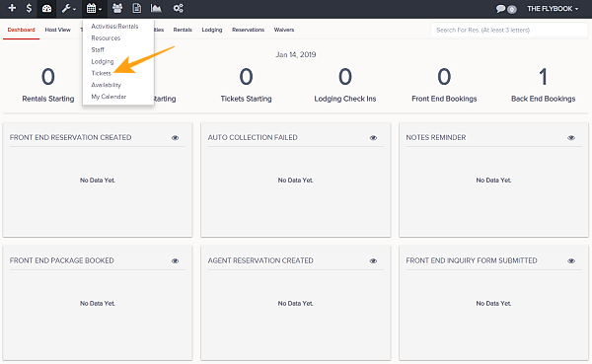
Task: Click AUTO COLLECTION FAILED heading
Action: 253,137
